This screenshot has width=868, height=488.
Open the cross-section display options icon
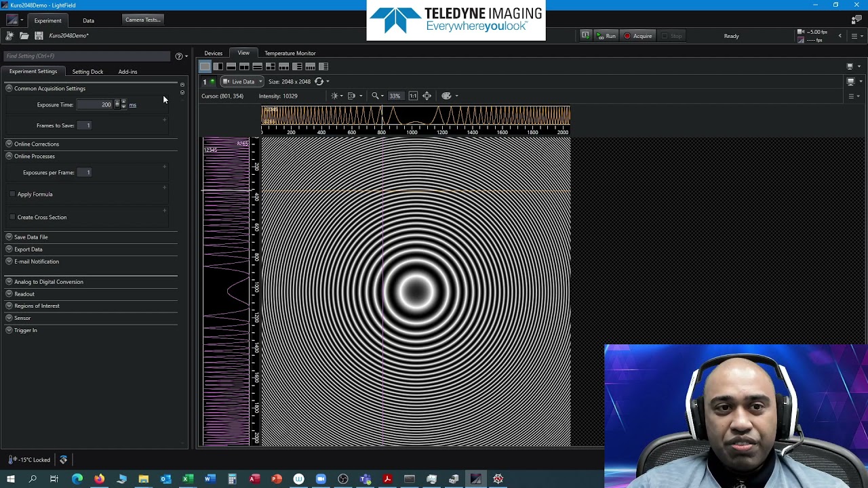coord(352,96)
